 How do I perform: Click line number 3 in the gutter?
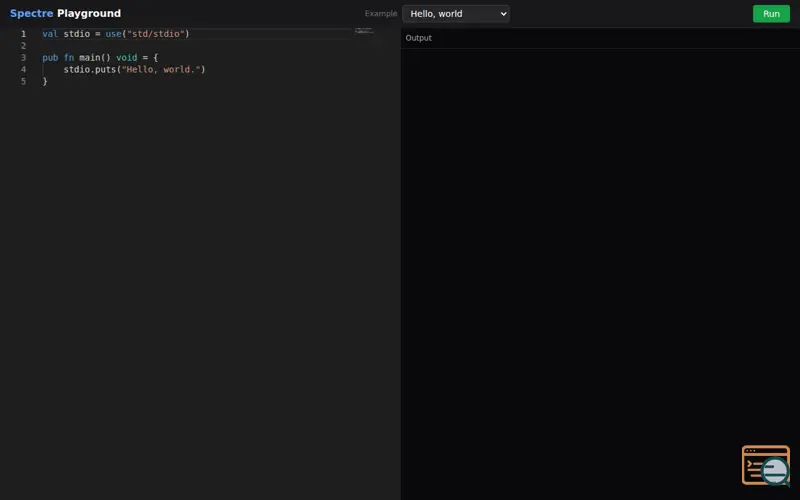(x=23, y=58)
